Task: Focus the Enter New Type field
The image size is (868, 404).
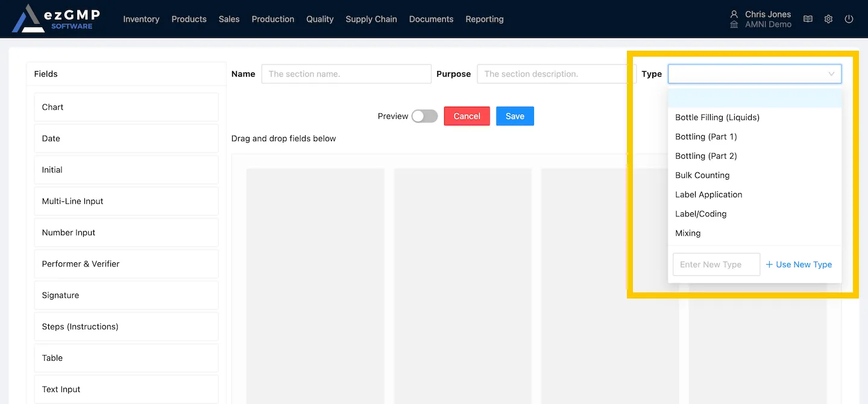Action: click(715, 265)
